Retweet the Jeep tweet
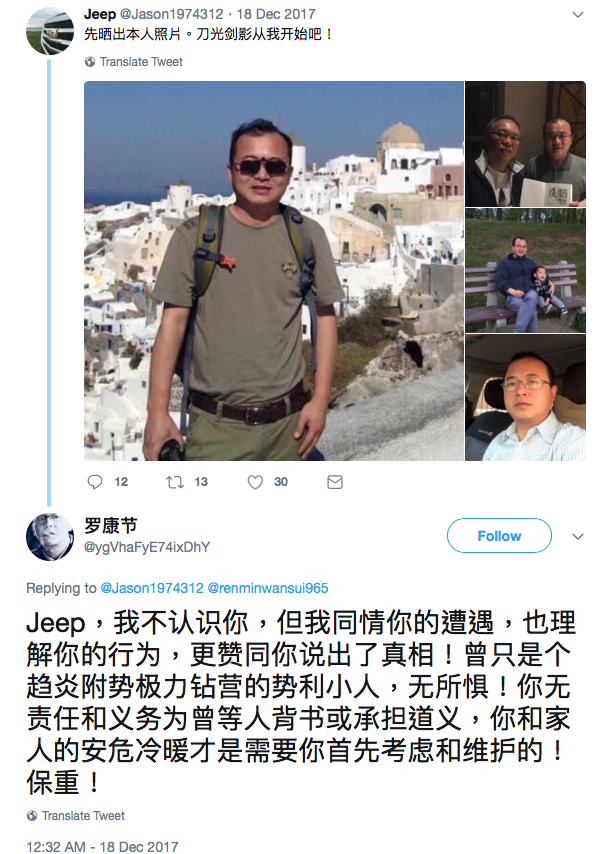Screen dimensions: 604x854 point(175,482)
